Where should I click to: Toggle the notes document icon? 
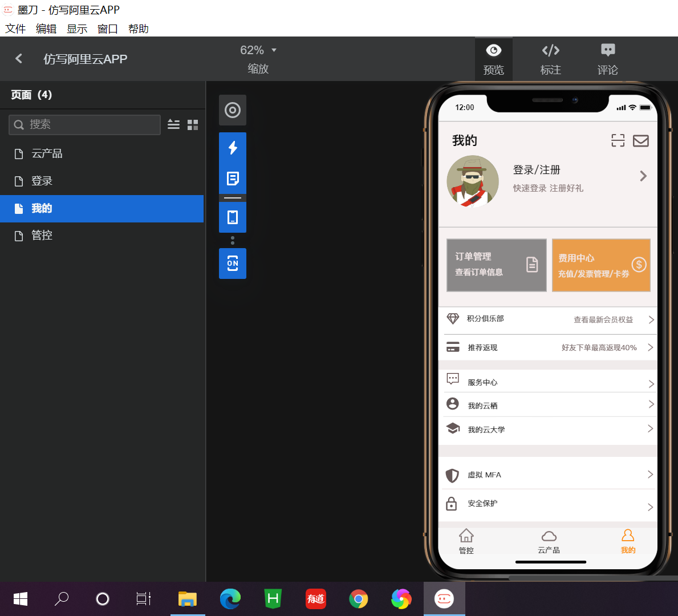click(x=233, y=178)
